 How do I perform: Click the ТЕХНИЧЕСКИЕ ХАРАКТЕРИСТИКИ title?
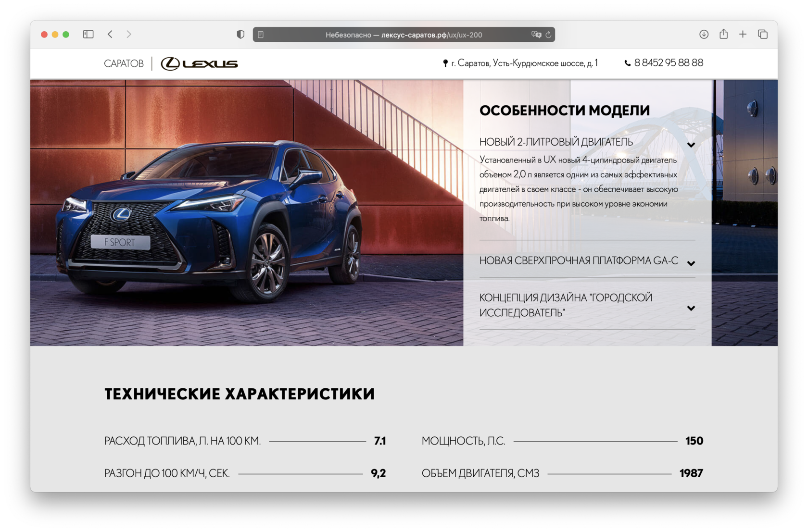(x=240, y=394)
